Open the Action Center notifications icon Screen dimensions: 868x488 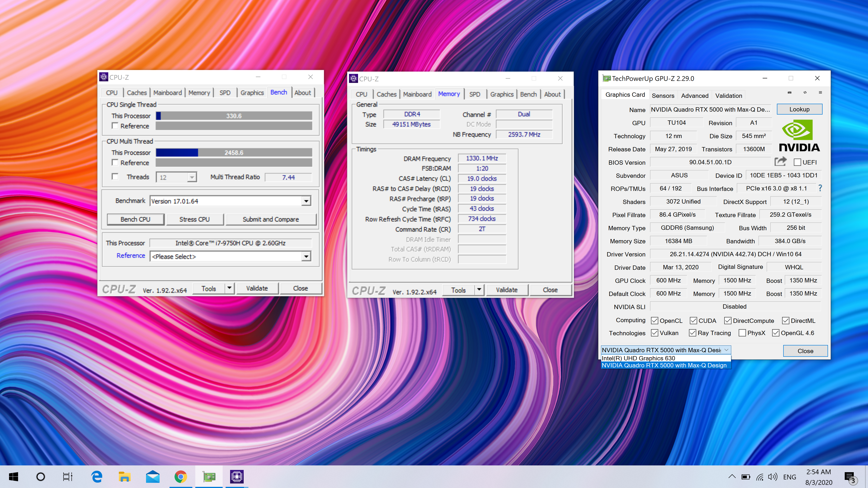[850, 477]
